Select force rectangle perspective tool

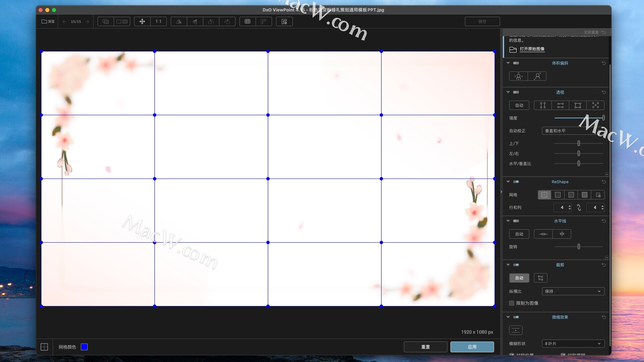click(578, 105)
